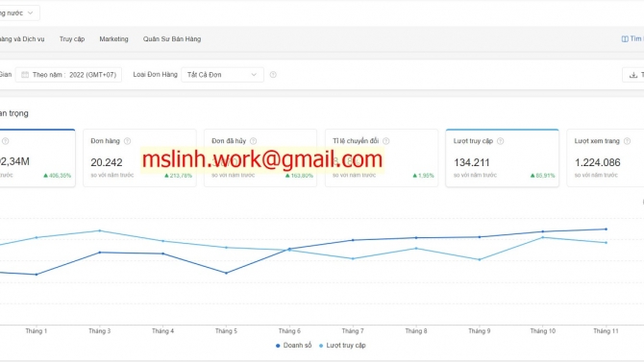
Task: Select the Đơn hàng metric card
Action: (139, 158)
